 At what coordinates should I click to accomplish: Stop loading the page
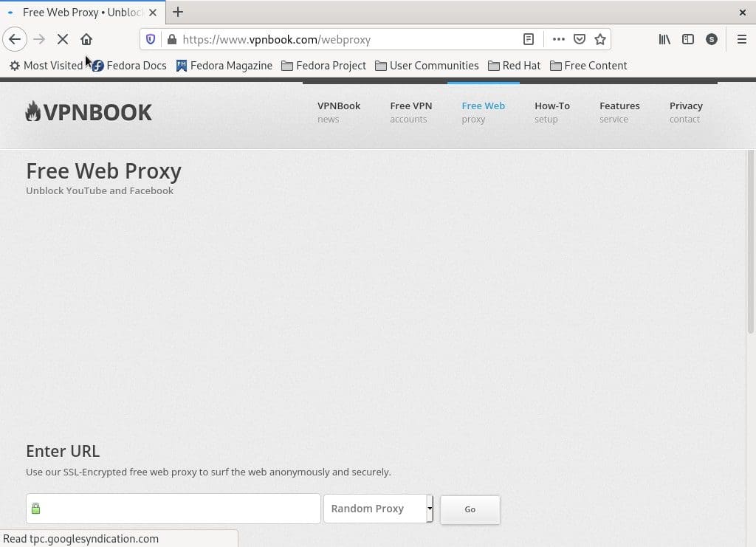point(63,39)
